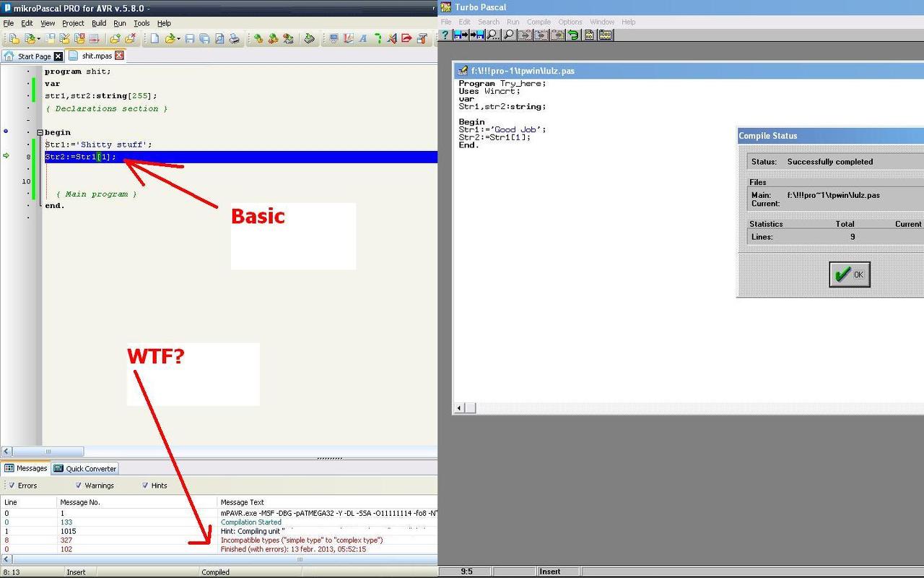Open the Edit menu in mikroPascal
This screenshot has width=924, height=578.
pos(27,23)
